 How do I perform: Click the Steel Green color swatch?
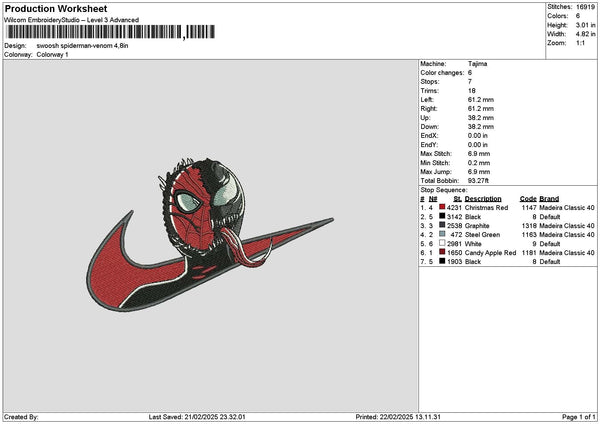click(442, 234)
